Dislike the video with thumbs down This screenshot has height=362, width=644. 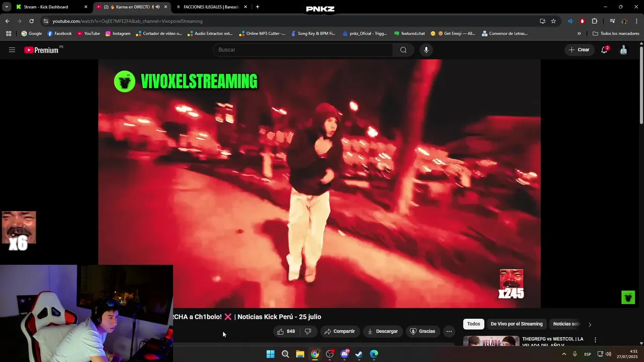(308, 331)
